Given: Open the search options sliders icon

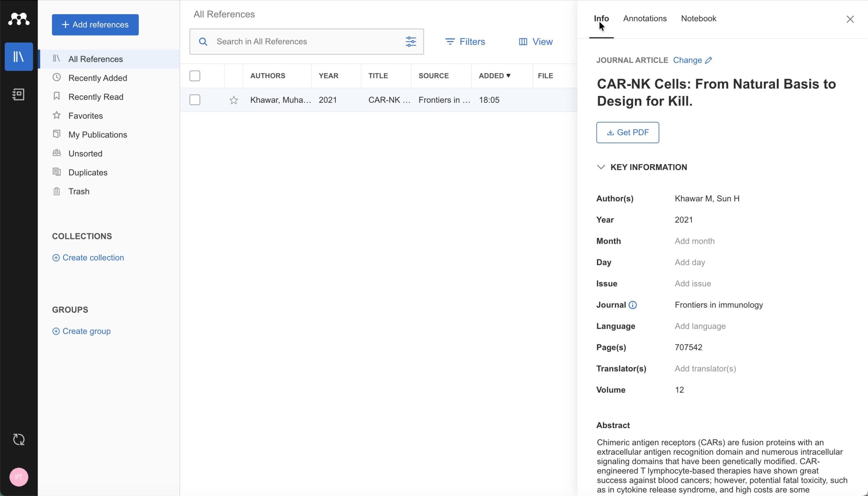Looking at the screenshot, I should (x=411, y=42).
